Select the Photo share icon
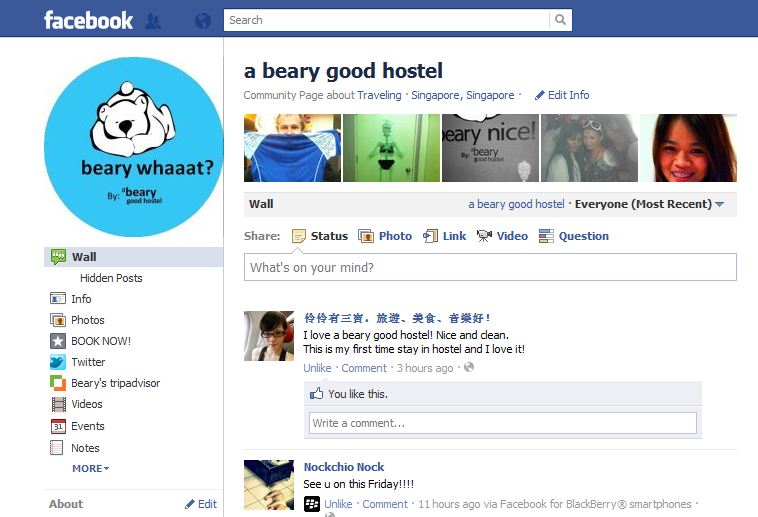The height and width of the screenshot is (517, 758). pos(366,236)
